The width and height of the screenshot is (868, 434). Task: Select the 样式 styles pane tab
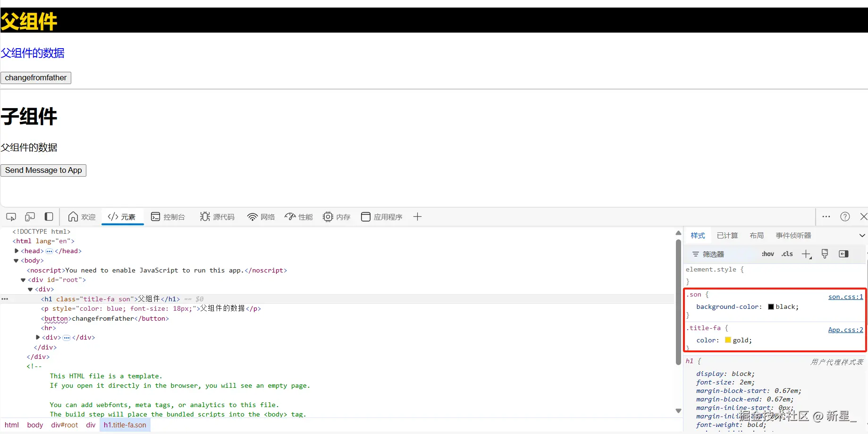click(698, 236)
